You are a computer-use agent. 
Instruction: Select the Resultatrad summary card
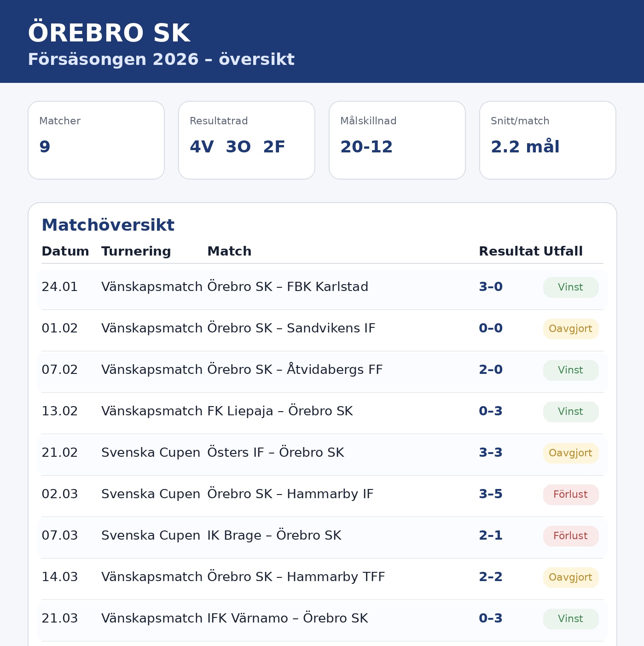(x=247, y=140)
